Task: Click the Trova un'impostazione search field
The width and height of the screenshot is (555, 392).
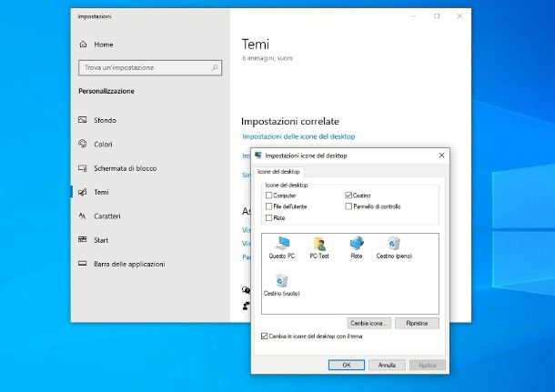Action: click(150, 67)
